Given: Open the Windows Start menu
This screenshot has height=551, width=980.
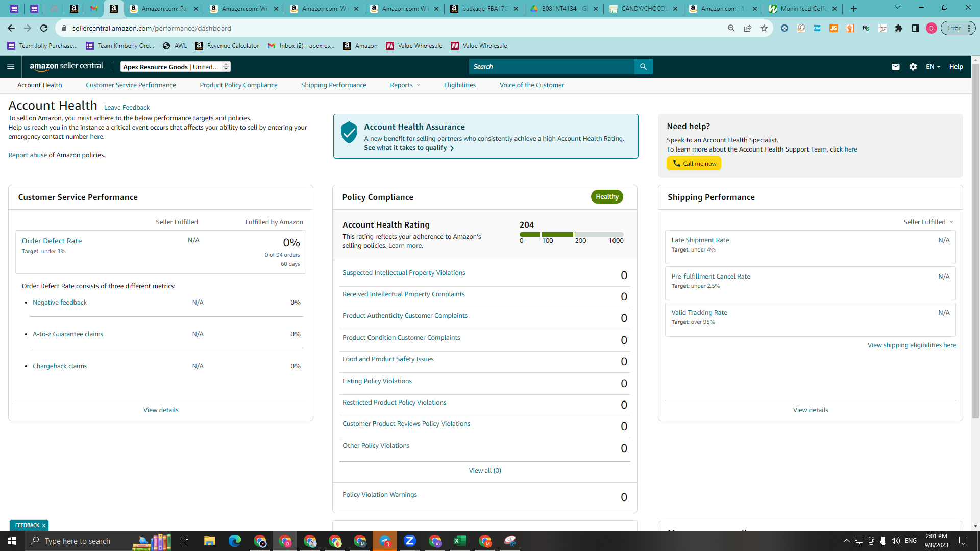Looking at the screenshot, I should [12, 541].
